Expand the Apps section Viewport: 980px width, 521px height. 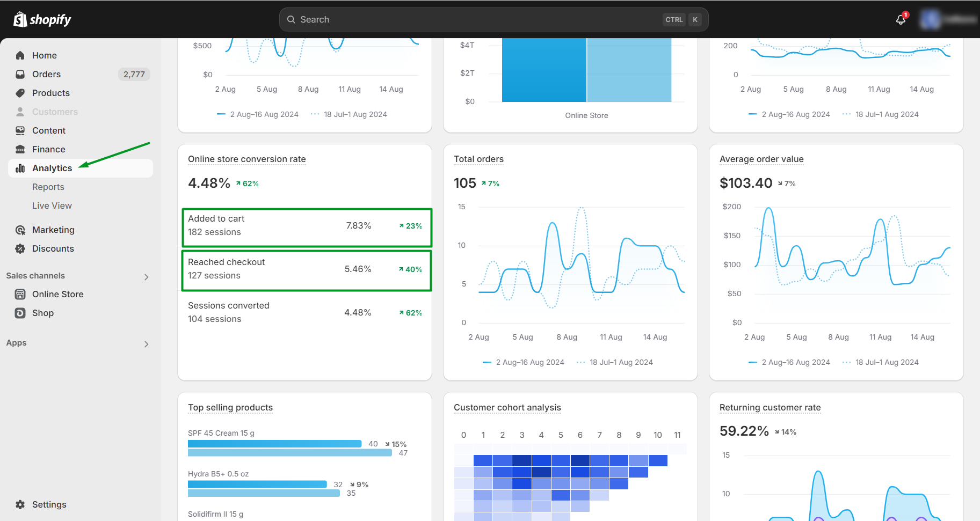point(146,344)
